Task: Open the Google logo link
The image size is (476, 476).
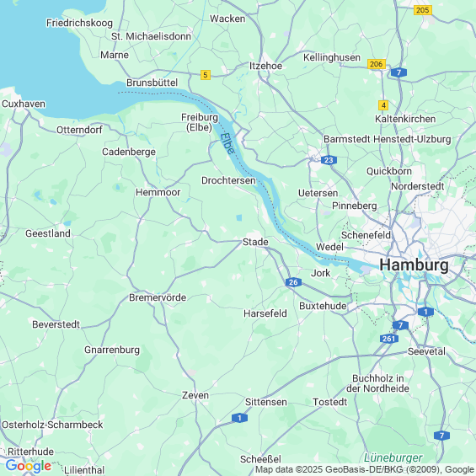Action: [x=29, y=466]
